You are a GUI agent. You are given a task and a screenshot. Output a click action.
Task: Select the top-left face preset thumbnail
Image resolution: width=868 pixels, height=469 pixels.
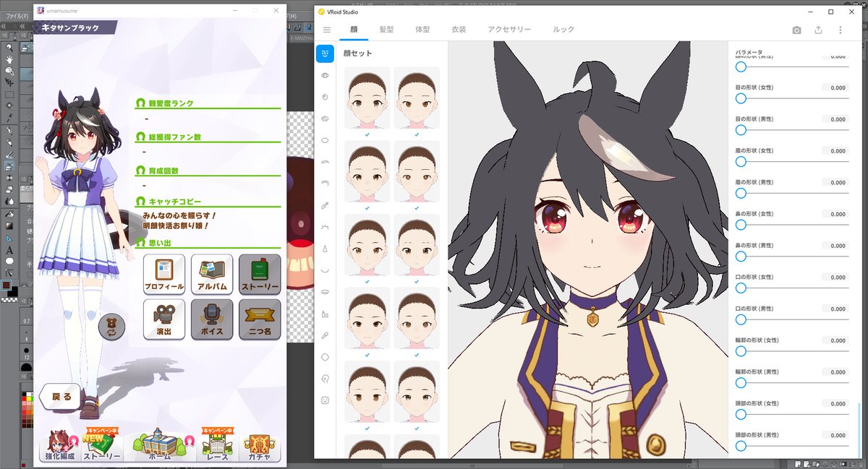point(367,98)
